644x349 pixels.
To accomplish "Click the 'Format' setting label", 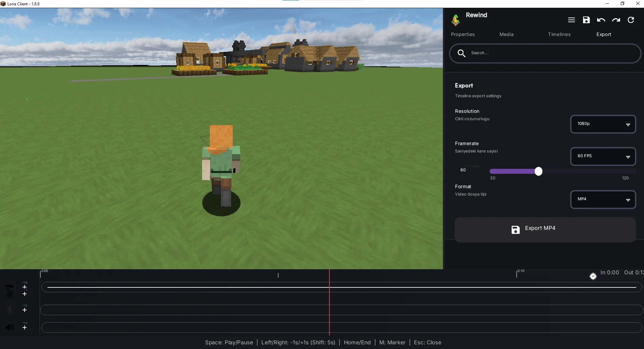I will pos(463,186).
